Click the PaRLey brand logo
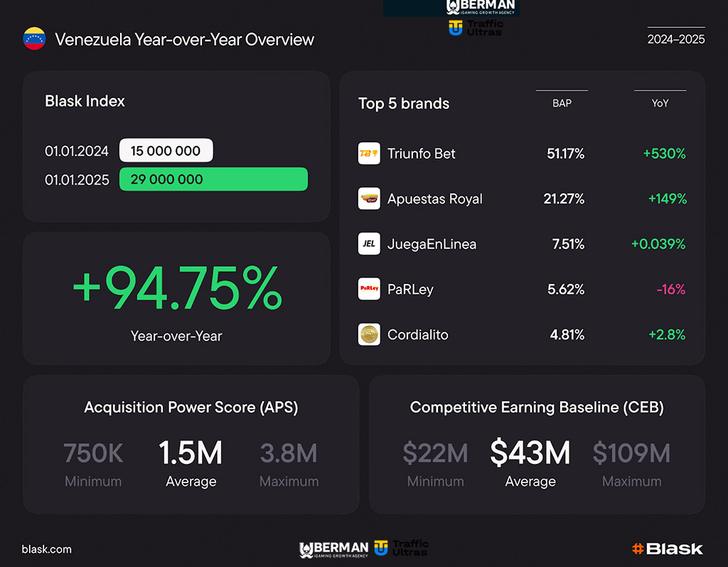The height and width of the screenshot is (567, 728). click(369, 289)
